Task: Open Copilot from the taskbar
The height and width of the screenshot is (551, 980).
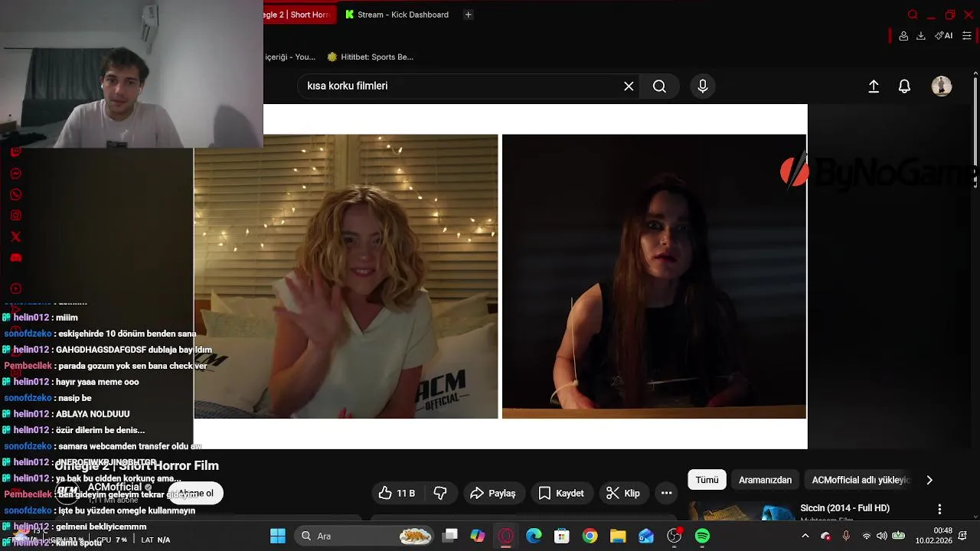Action: (x=478, y=536)
